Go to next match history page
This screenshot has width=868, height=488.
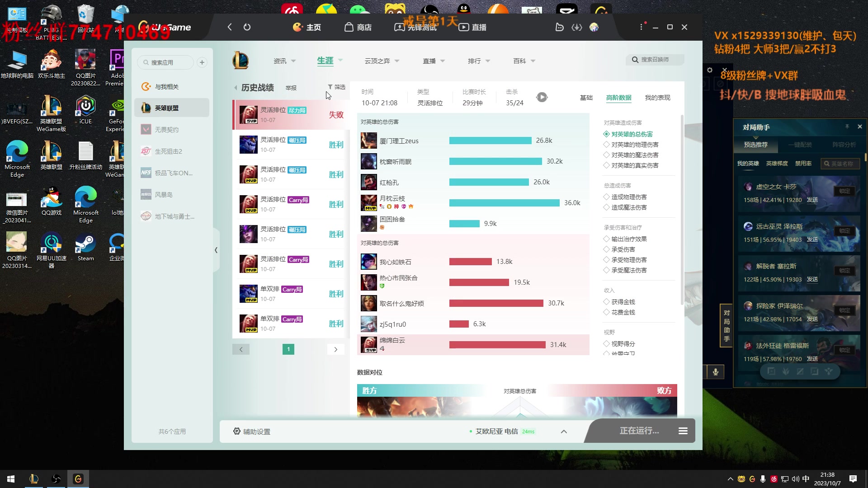pyautogui.click(x=335, y=349)
